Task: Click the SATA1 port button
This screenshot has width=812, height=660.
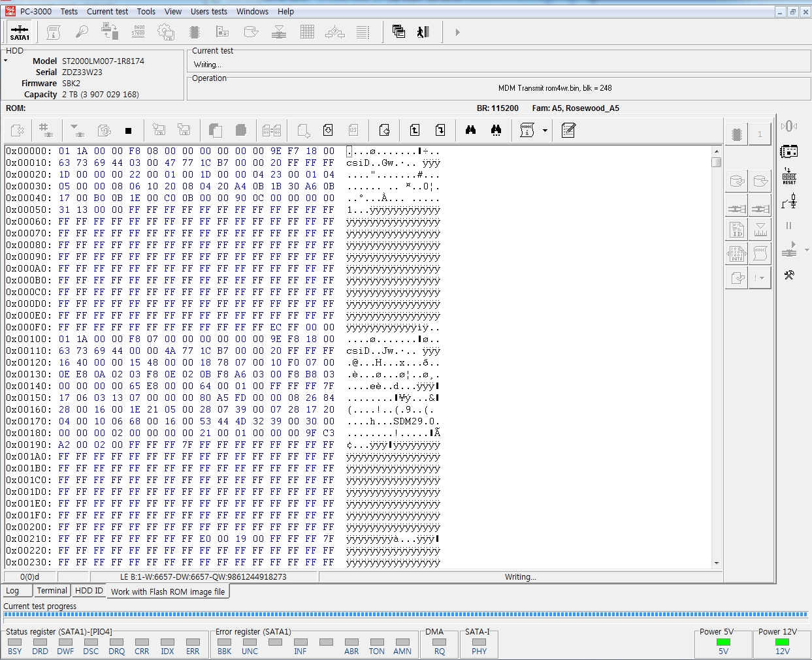Action: pos(20,32)
